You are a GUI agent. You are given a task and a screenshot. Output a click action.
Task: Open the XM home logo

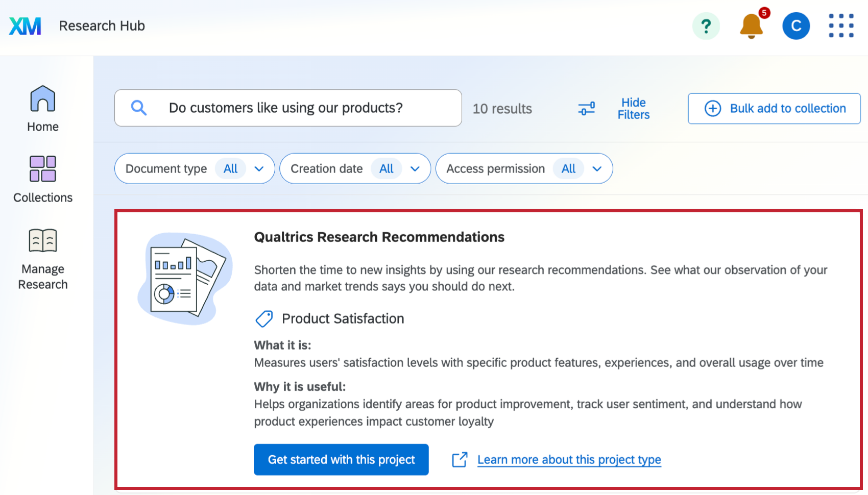click(x=25, y=26)
